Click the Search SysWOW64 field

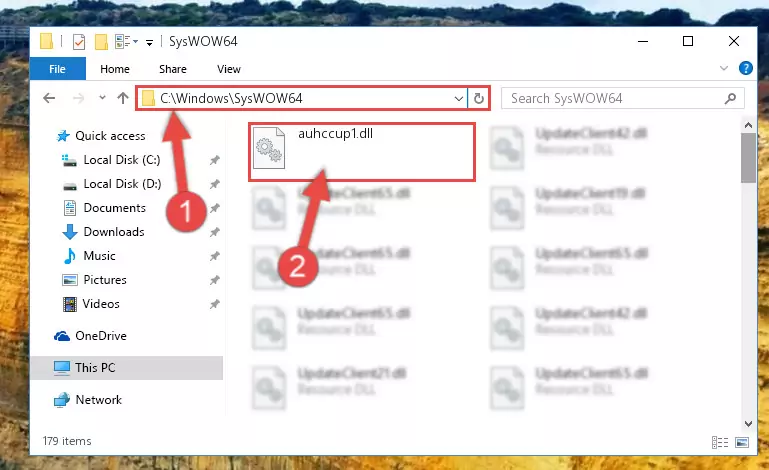[x=622, y=99]
